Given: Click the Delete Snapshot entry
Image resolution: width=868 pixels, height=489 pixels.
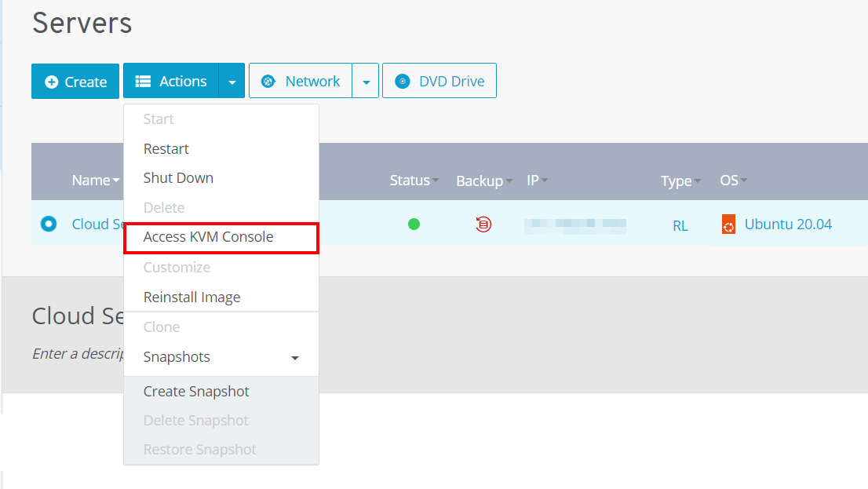Looking at the screenshot, I should 221,421.
